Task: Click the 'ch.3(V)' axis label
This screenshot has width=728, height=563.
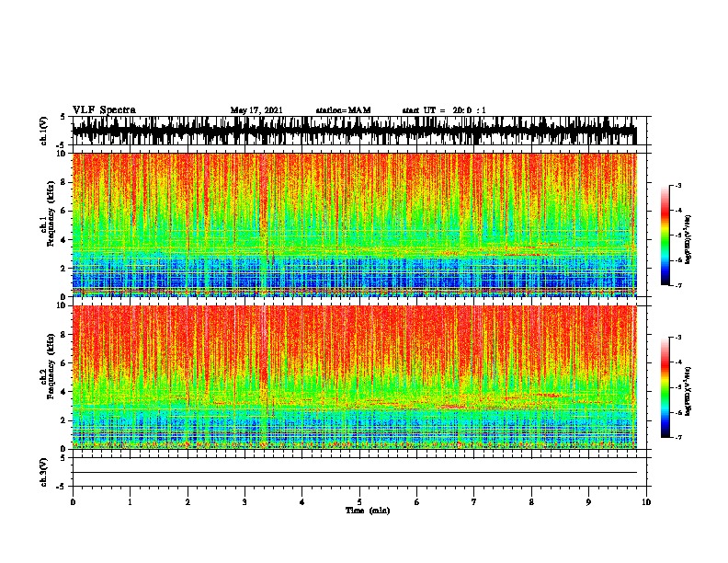Action: point(44,473)
